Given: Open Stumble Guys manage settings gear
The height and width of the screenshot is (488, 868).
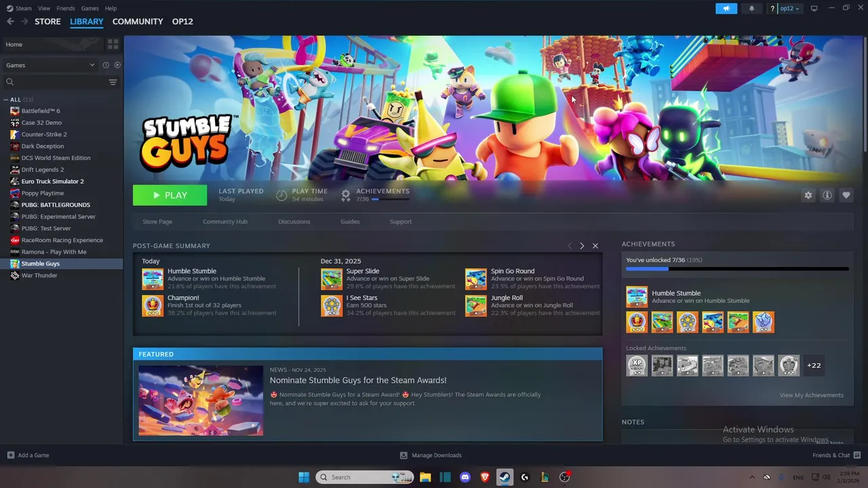Looking at the screenshot, I should [x=808, y=195].
